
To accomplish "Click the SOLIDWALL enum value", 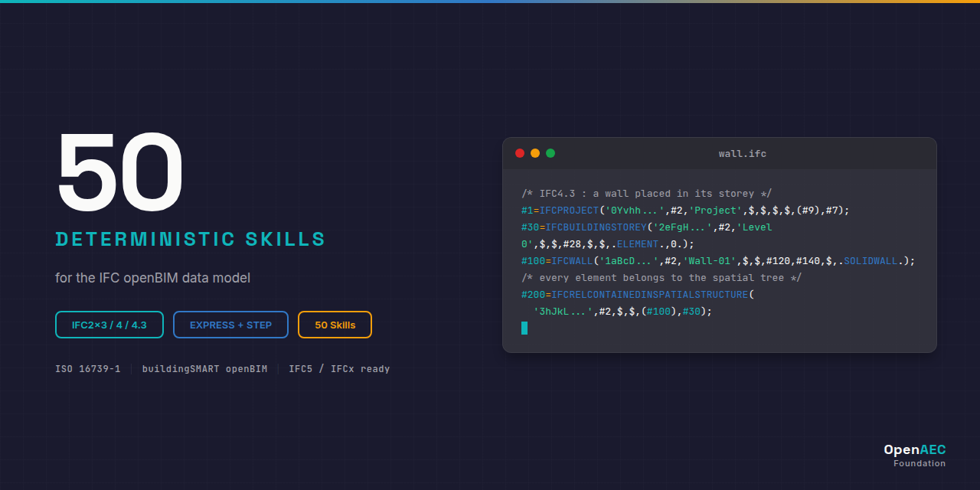I will pyautogui.click(x=871, y=261).
